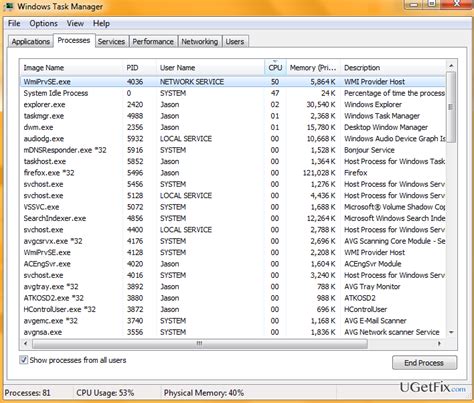Switch to the Services tab
Viewport: 474px width, 403px height.
pos(111,42)
